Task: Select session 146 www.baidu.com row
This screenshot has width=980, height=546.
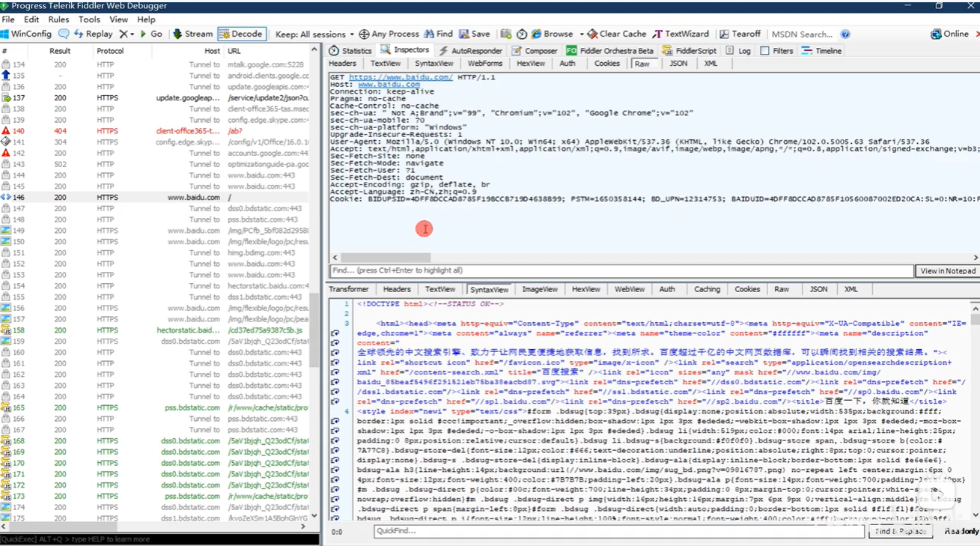Action: click(x=155, y=197)
